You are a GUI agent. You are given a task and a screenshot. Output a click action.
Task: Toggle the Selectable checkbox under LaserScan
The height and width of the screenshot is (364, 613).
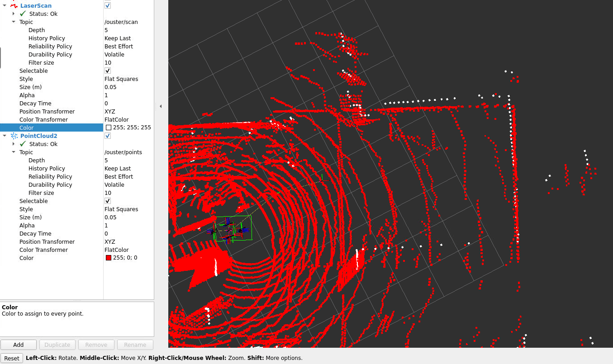pyautogui.click(x=108, y=71)
